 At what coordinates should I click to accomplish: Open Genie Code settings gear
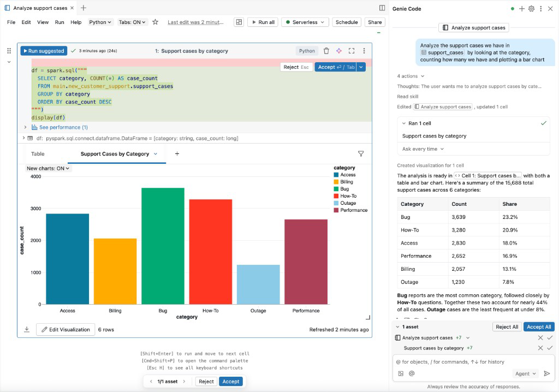(531, 8)
